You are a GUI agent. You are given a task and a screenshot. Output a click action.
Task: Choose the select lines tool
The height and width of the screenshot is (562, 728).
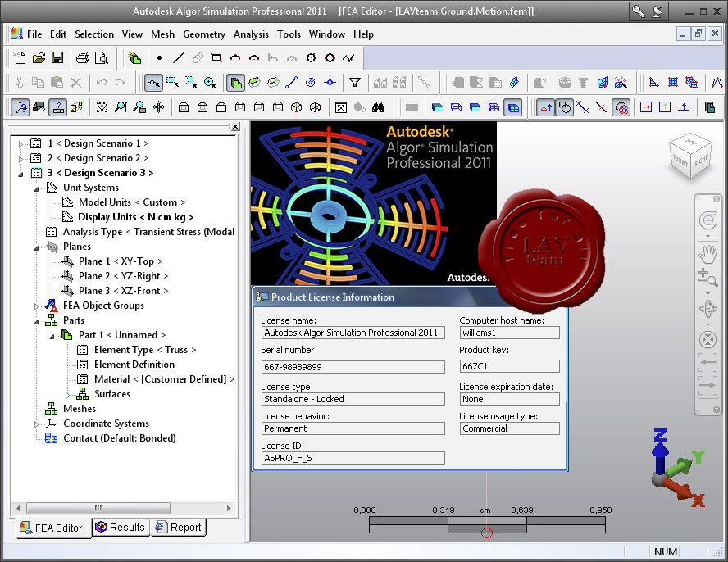(292, 83)
